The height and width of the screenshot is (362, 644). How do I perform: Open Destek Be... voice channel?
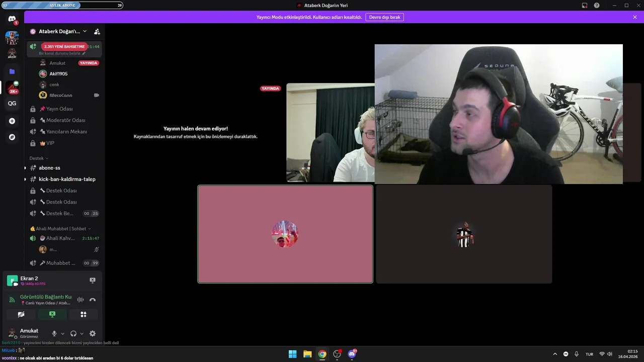coord(64,214)
